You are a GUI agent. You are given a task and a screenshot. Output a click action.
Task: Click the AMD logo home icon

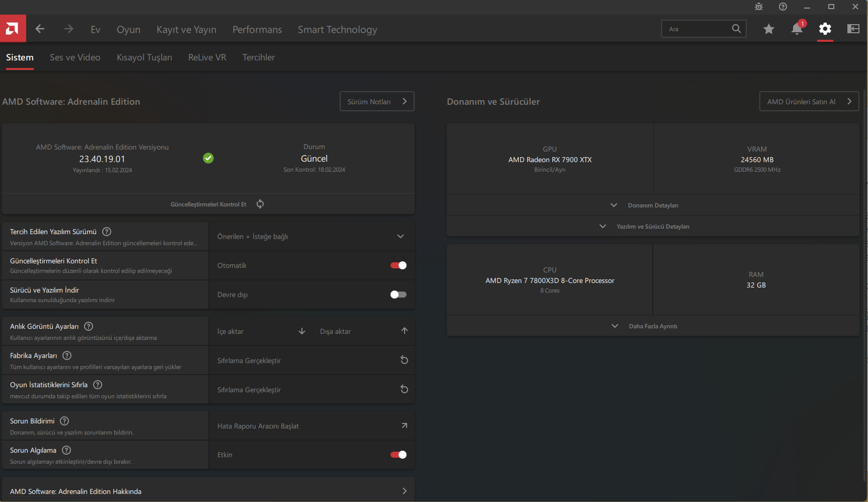click(13, 29)
